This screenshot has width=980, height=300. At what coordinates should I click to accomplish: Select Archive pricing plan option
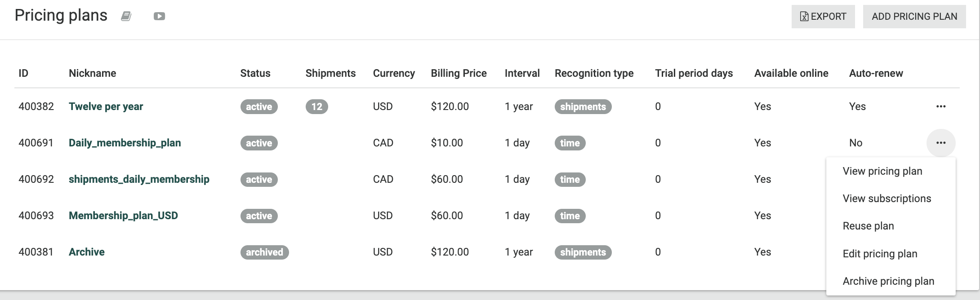[x=889, y=281]
